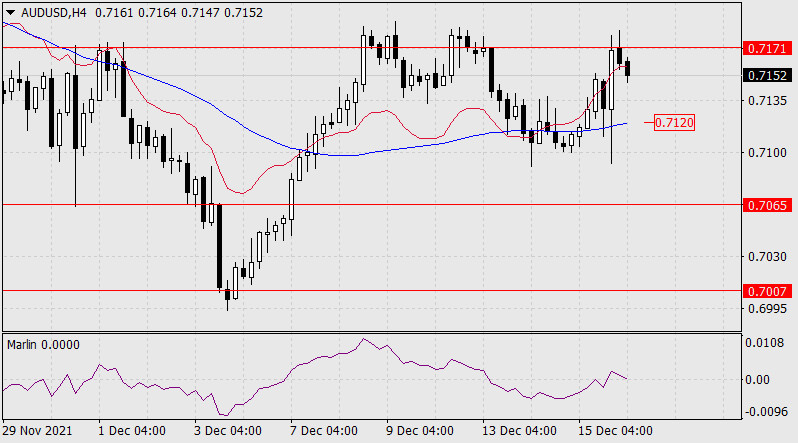This screenshot has width=798, height=443.
Task: Select the 0.7171 red level label
Action: tap(767, 48)
